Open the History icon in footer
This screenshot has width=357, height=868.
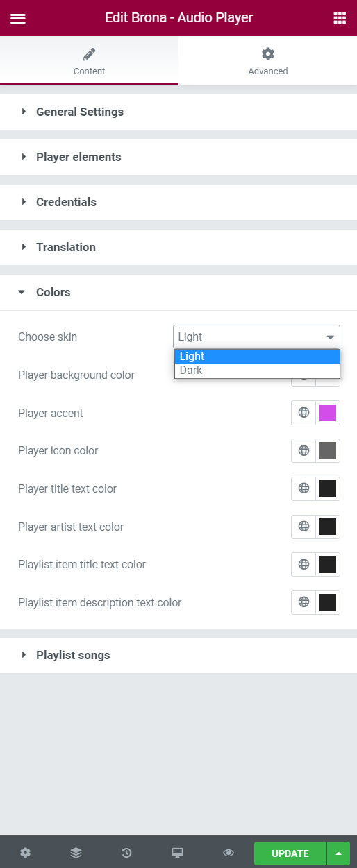tap(126, 853)
